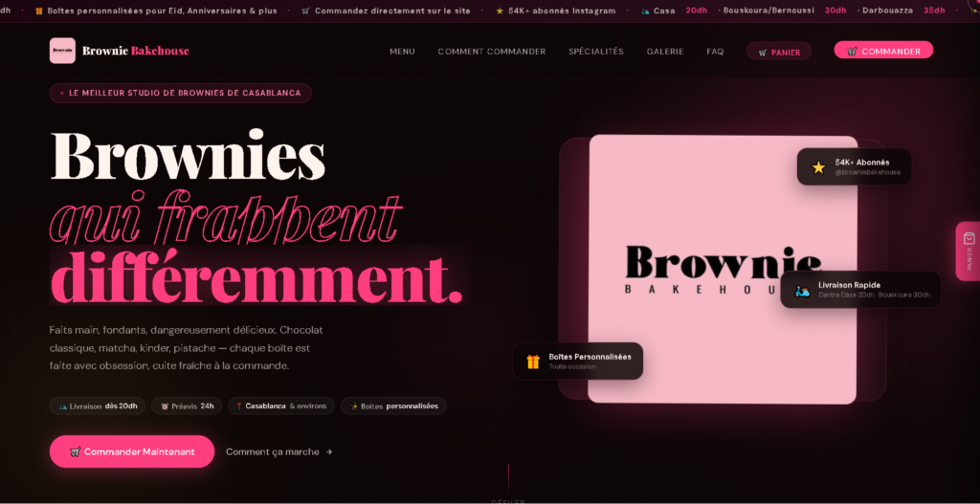The width and height of the screenshot is (980, 504).
Task: Click the @browniebakehouse handle text
Action: point(867,172)
